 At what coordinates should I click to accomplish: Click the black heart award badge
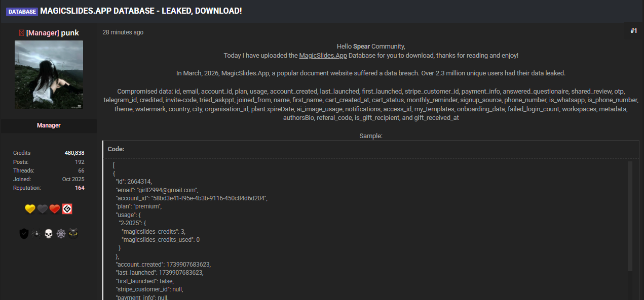(43, 209)
